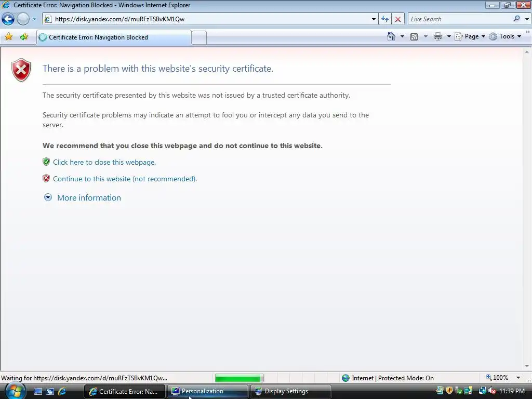Image resolution: width=532 pixels, height=399 pixels.
Task: Open the Favorites Center star
Action: point(9,37)
